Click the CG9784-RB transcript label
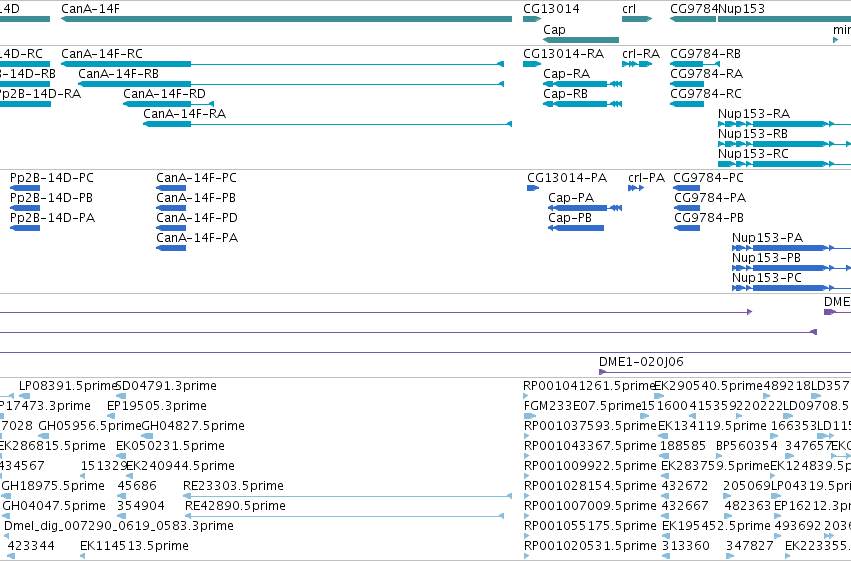This screenshot has height=561, width=851. point(706,54)
